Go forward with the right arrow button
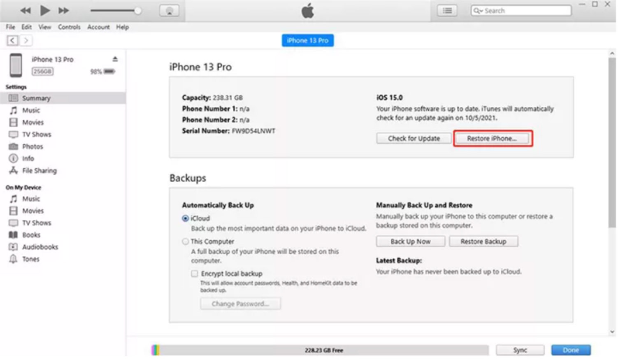The width and height of the screenshot is (618, 364). point(26,40)
